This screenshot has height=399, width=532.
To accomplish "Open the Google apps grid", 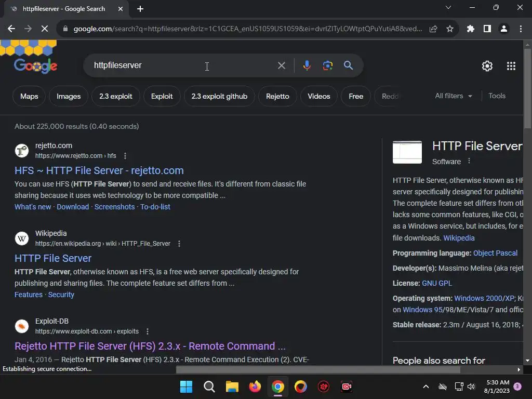I will [511, 66].
